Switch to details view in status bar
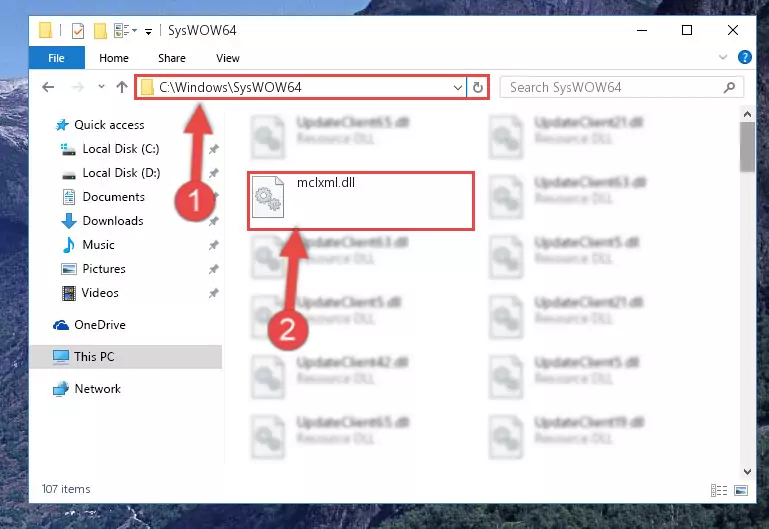This screenshot has height=529, width=769. [x=719, y=490]
